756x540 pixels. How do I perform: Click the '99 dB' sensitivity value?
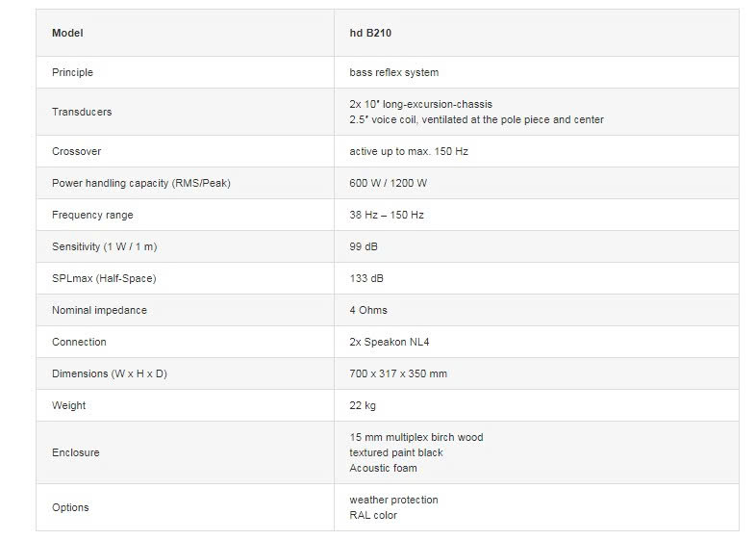[x=364, y=246]
